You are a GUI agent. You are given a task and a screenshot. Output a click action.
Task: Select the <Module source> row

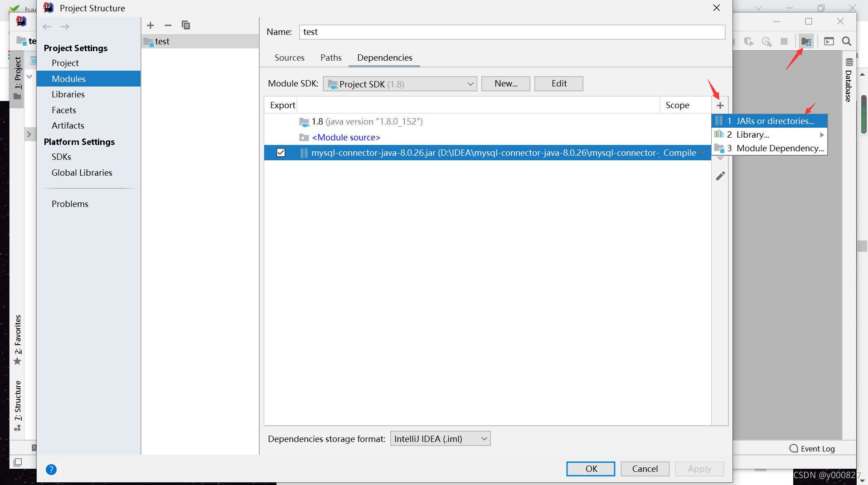(488, 138)
